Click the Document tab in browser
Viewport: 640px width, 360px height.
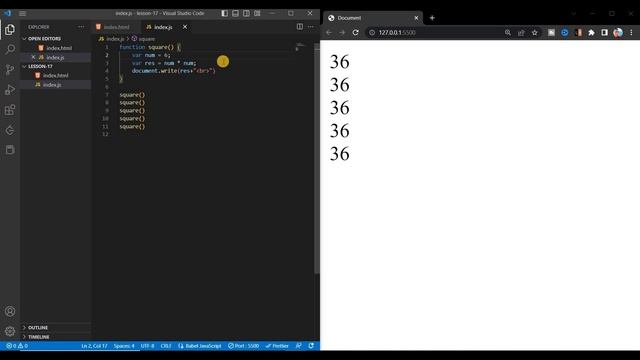pyautogui.click(x=372, y=18)
